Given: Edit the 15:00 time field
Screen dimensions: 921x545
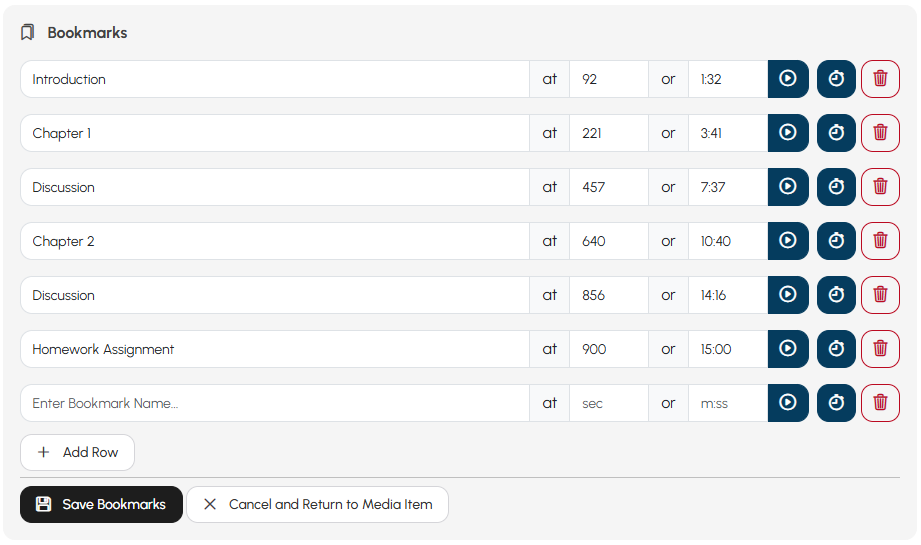Looking at the screenshot, I should 728,349.
